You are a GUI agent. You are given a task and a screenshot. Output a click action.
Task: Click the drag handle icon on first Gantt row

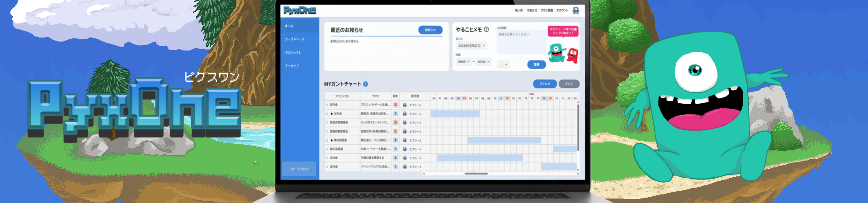pos(327,105)
